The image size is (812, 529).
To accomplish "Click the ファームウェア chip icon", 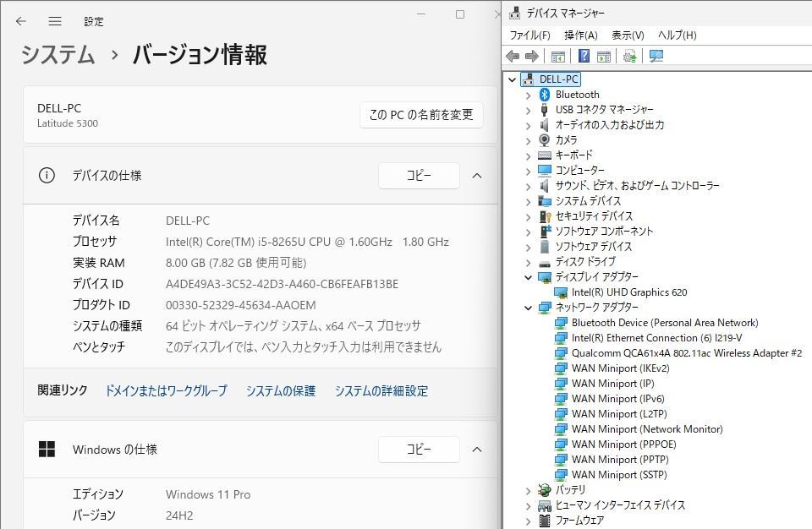I will click(544, 521).
